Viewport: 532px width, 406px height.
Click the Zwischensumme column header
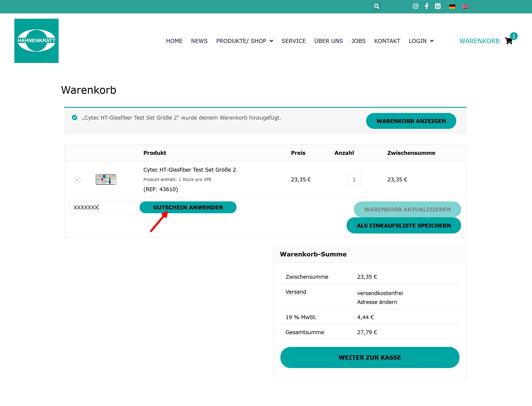[411, 153]
